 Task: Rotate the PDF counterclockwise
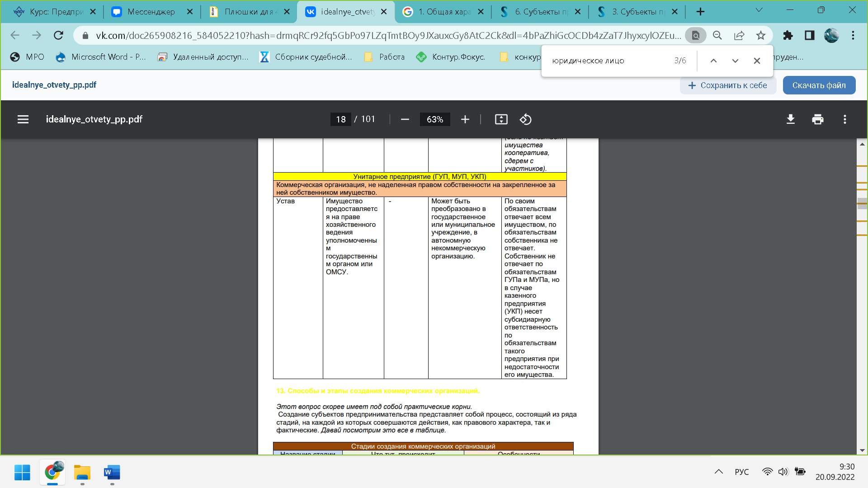pyautogui.click(x=525, y=119)
